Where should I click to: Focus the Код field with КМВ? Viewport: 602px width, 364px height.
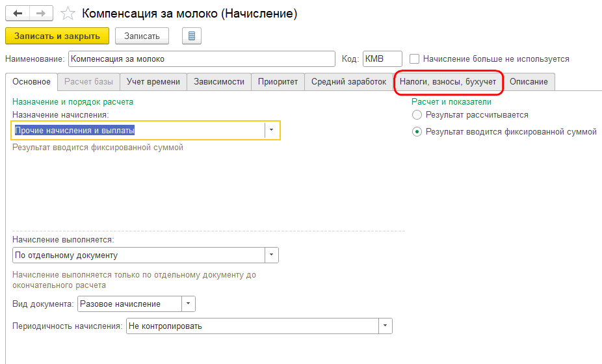click(x=382, y=58)
